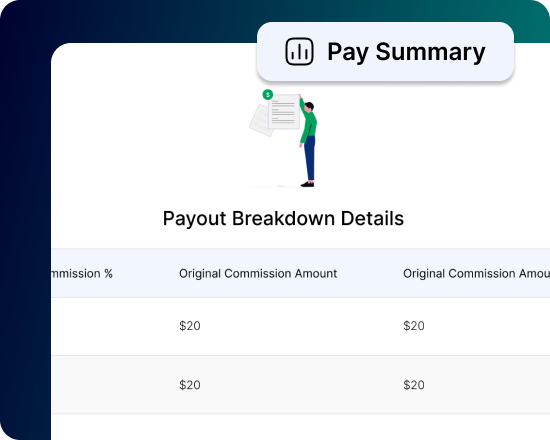The image size is (550, 440).
Task: Select second row $20 under cut-off header
Action: click(414, 385)
